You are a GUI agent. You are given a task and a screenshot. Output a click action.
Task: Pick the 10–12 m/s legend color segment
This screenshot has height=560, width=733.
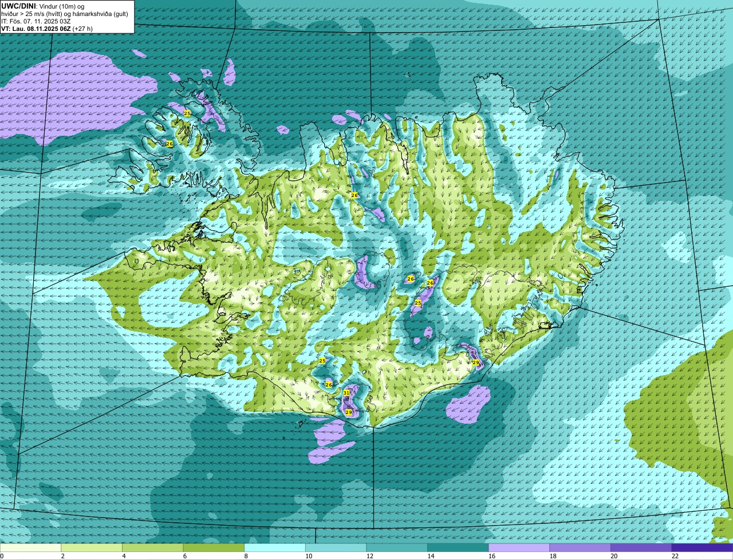[x=336, y=547]
